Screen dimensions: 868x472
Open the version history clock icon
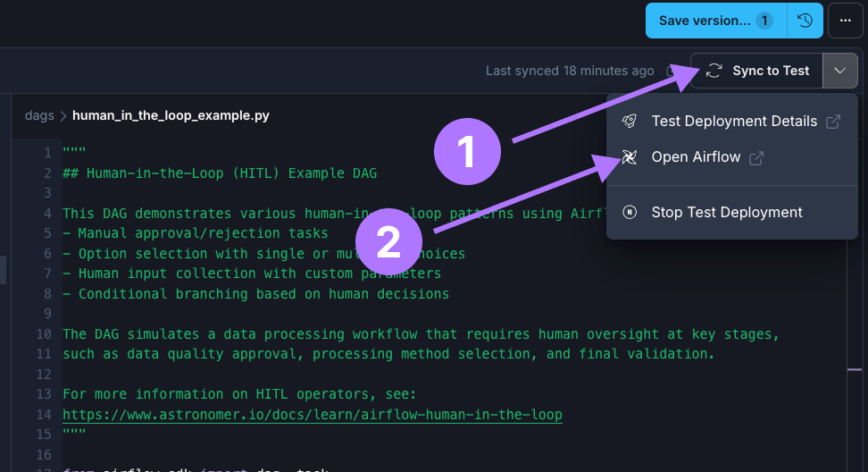click(x=805, y=21)
